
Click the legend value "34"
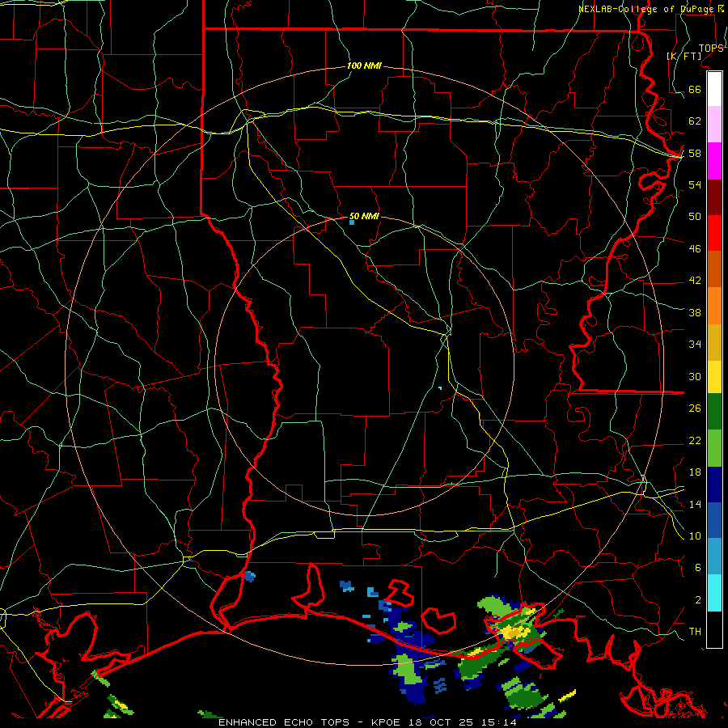695,345
